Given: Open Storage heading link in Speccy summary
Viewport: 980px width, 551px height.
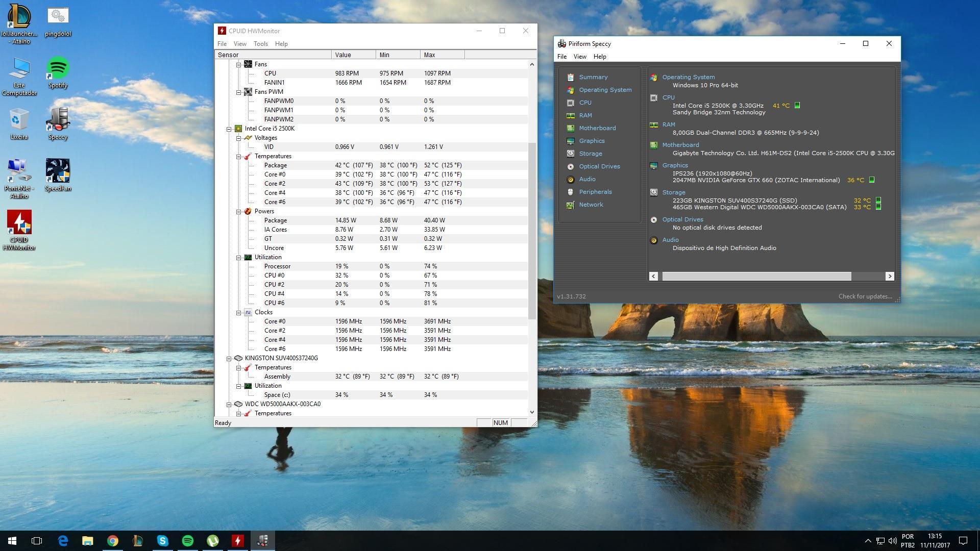Looking at the screenshot, I should (674, 192).
